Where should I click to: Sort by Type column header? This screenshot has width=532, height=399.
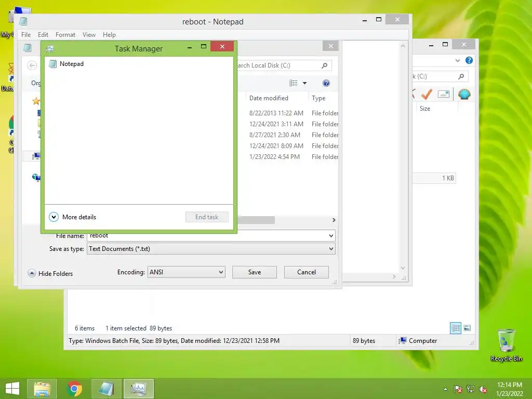[x=318, y=98]
